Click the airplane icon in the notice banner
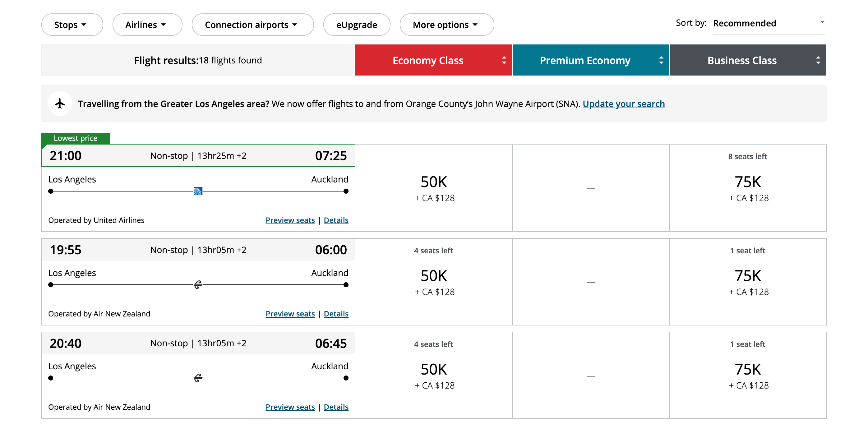The width and height of the screenshot is (868, 424). (60, 104)
